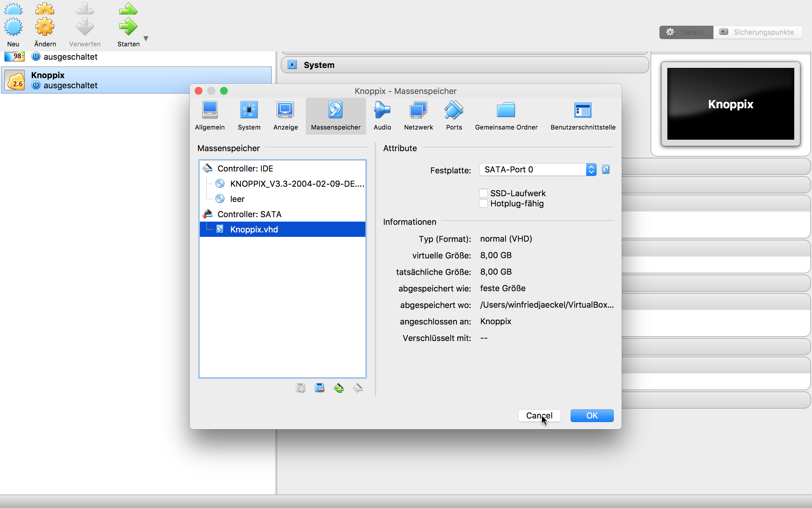Click the remove controller icon
This screenshot has width=812, height=508.
[x=358, y=388]
